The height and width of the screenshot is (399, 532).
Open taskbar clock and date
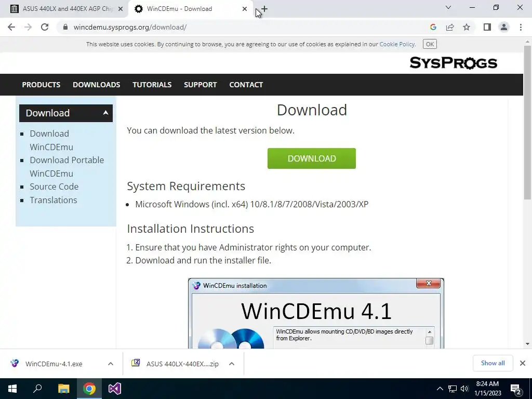[487, 389]
